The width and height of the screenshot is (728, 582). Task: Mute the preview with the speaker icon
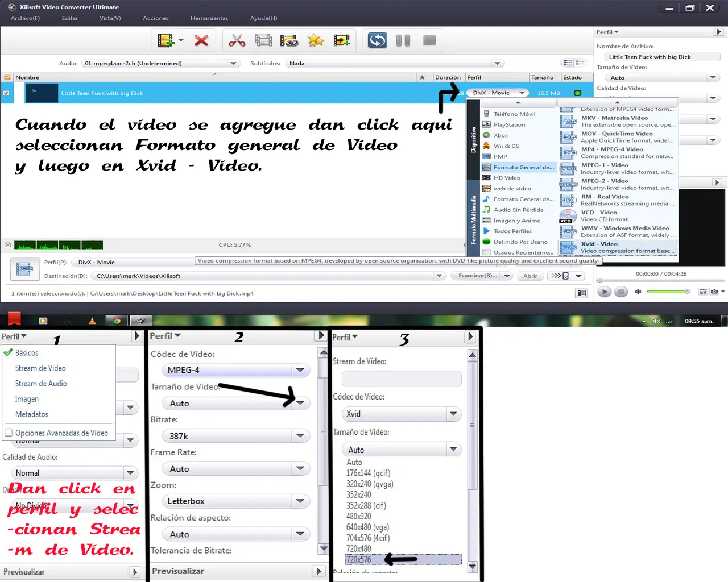638,292
